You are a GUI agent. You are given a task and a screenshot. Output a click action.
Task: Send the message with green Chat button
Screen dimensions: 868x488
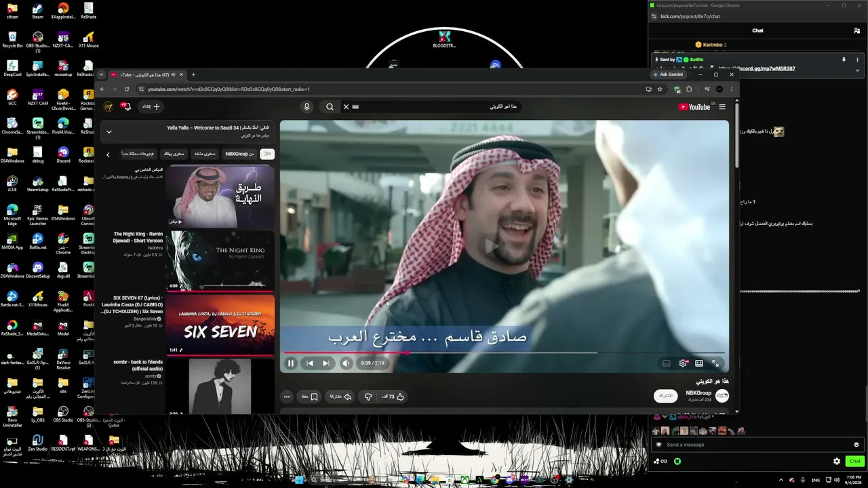click(x=854, y=462)
